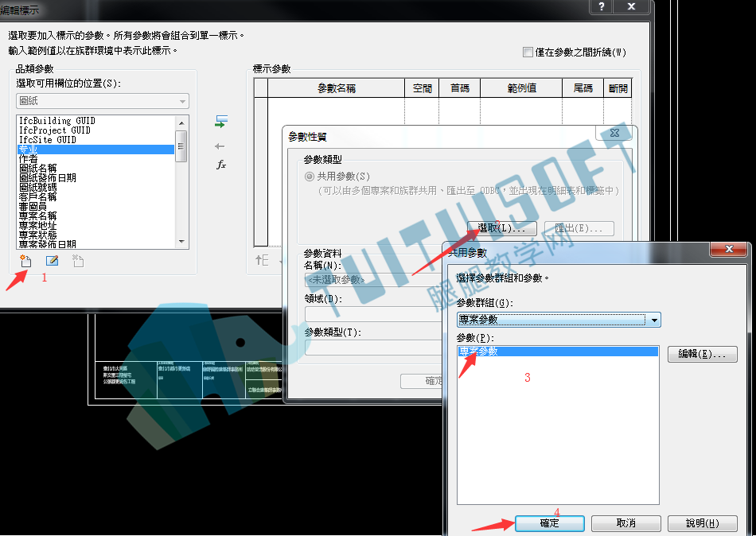This screenshot has height=536, width=756.
Task: Select 作者 in the category parameters
Action: [96, 158]
